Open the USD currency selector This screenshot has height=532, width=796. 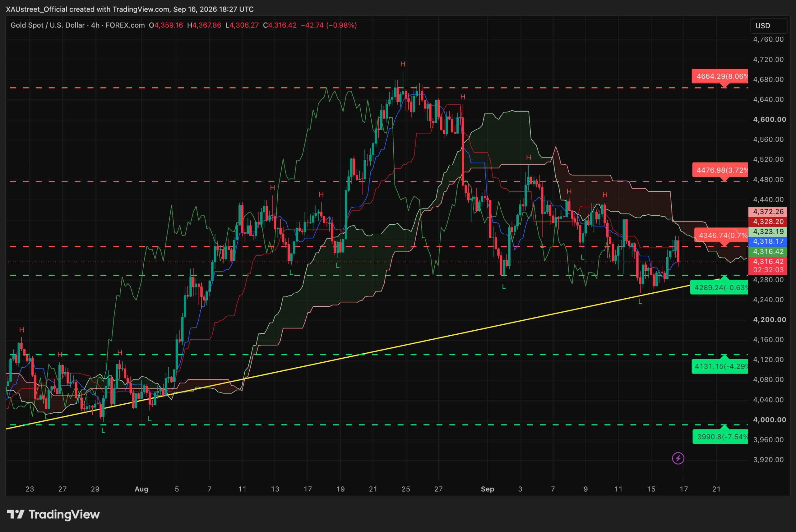pos(768,26)
